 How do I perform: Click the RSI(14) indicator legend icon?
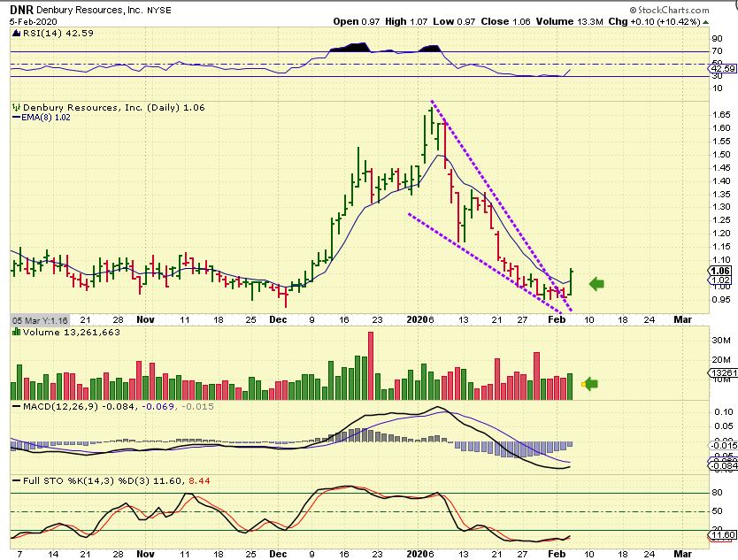click(x=17, y=33)
